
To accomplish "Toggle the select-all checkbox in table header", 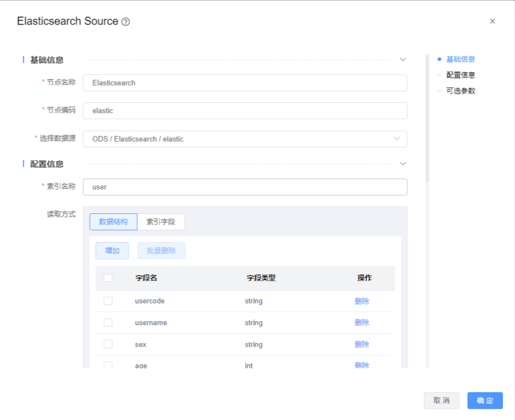I will click(x=108, y=278).
